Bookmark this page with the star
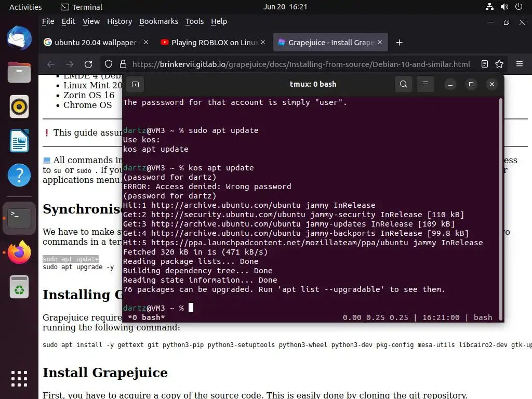 tap(499, 64)
